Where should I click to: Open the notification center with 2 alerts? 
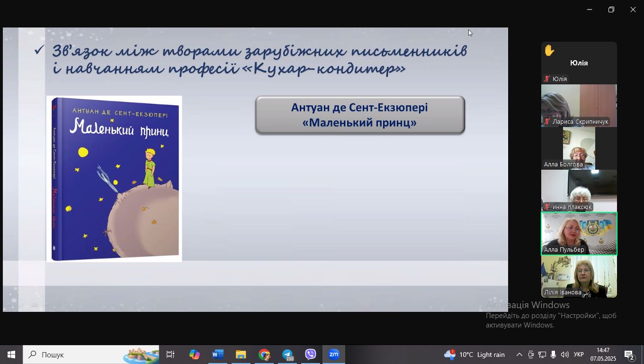pos(629,355)
